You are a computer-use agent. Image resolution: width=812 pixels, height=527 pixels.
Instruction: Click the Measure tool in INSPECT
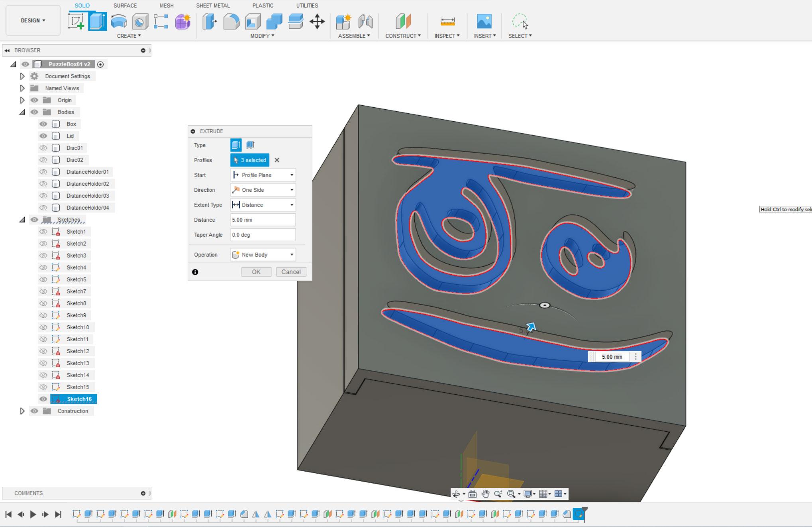447,21
